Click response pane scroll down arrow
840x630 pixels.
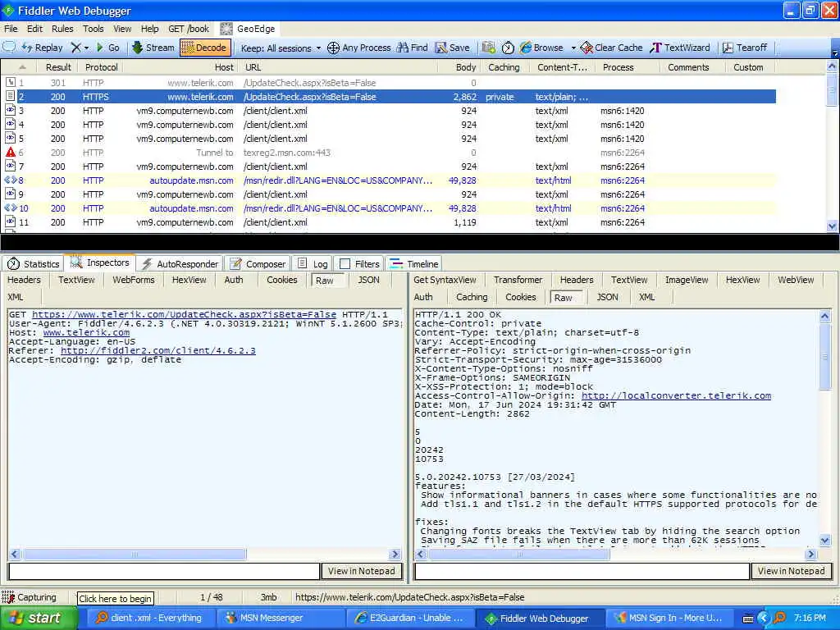click(825, 541)
